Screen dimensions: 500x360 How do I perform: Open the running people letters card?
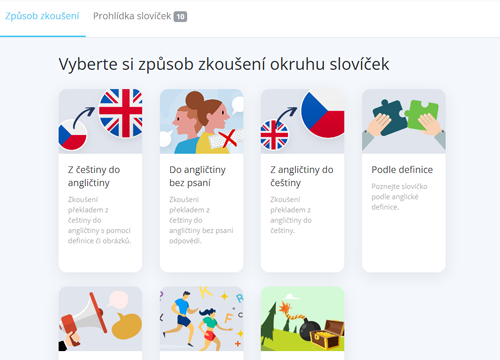click(202, 319)
